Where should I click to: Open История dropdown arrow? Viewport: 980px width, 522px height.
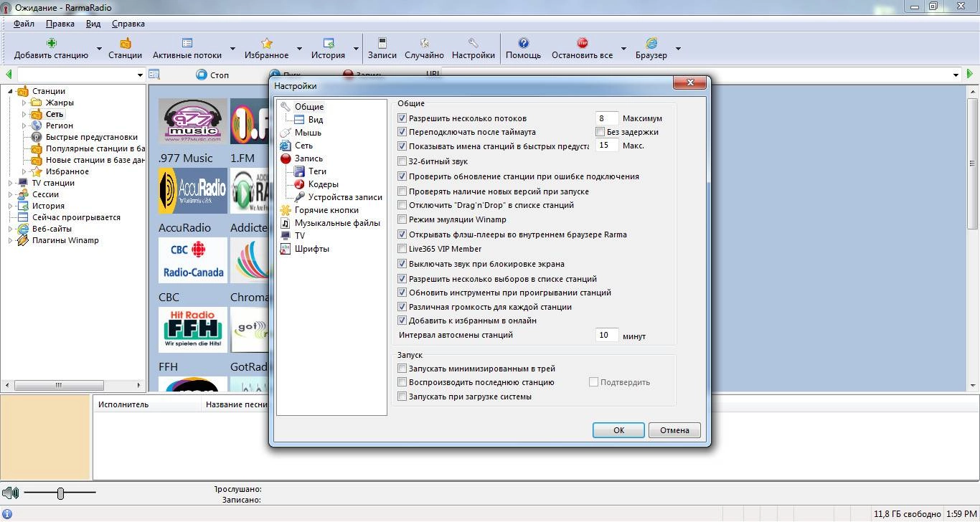click(x=356, y=49)
